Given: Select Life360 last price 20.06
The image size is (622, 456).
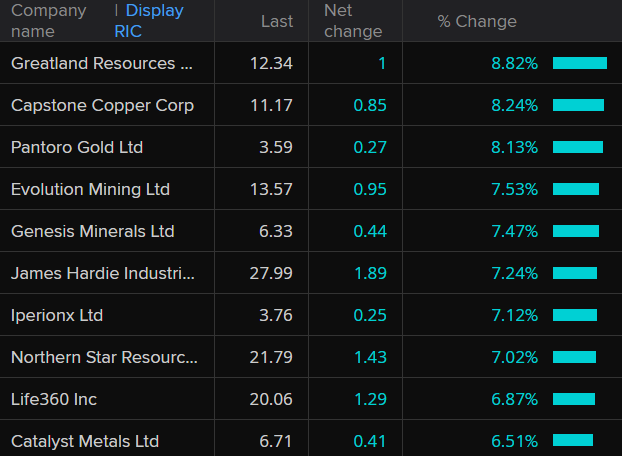Looking at the screenshot, I should coord(272,399).
